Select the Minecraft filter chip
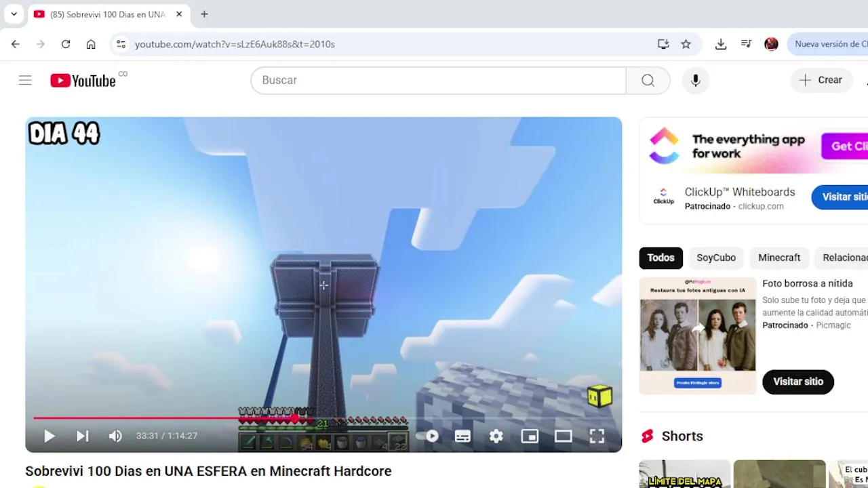This screenshot has height=488, width=868. point(779,258)
